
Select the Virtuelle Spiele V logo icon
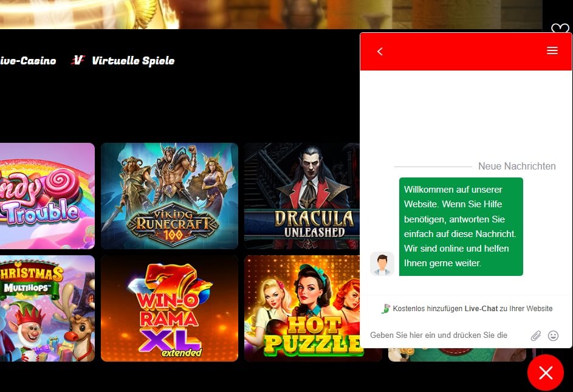(78, 60)
